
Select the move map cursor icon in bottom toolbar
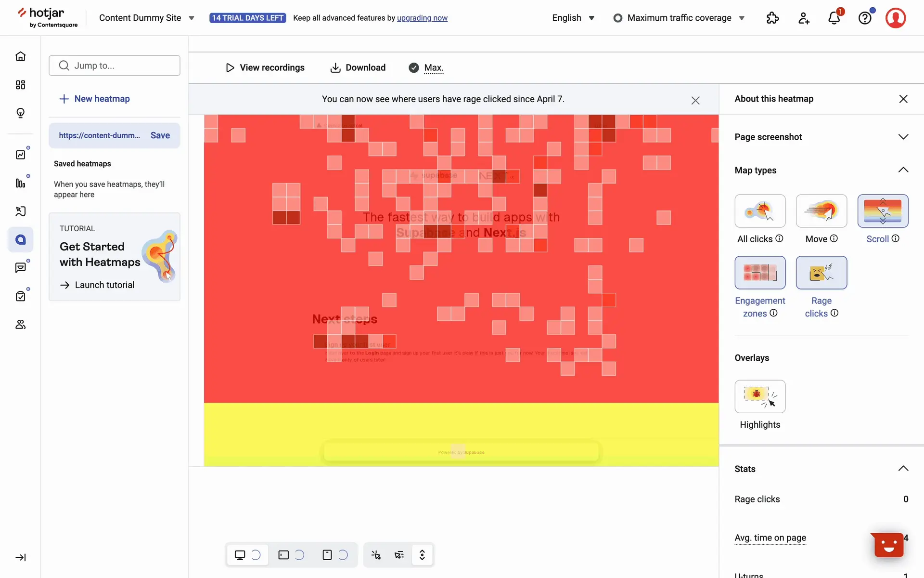[x=399, y=555]
